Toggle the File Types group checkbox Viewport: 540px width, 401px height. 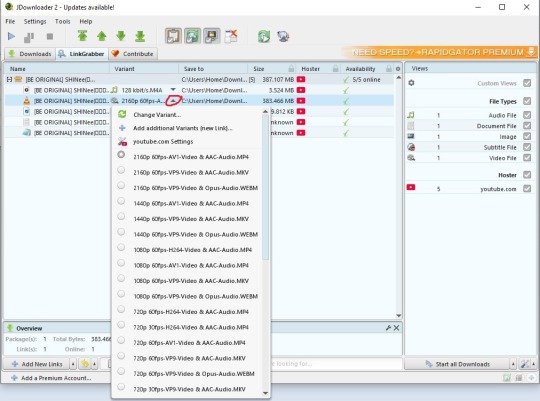tap(527, 101)
